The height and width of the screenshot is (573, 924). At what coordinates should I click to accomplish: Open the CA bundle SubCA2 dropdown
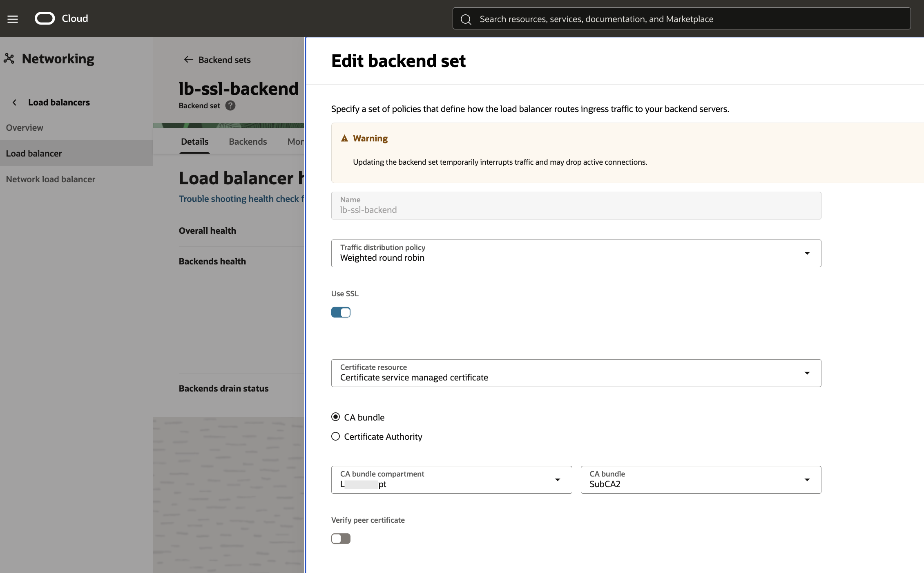pyautogui.click(x=807, y=479)
